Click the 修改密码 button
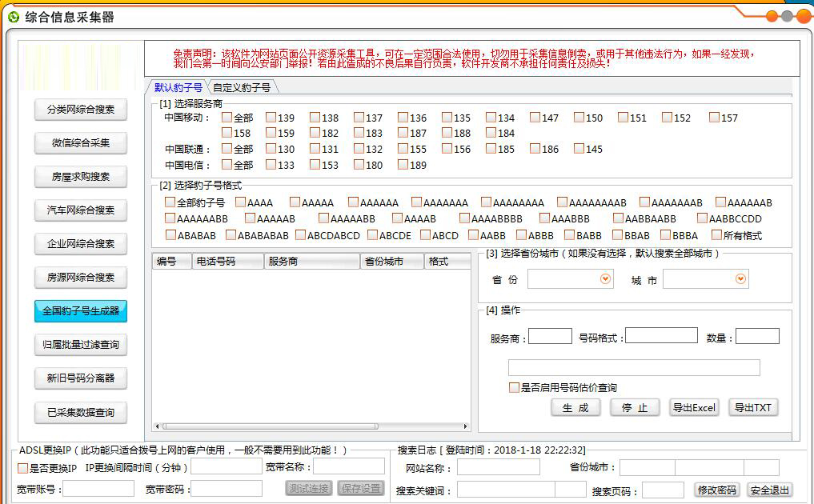The height and width of the screenshot is (504, 814). click(717, 490)
